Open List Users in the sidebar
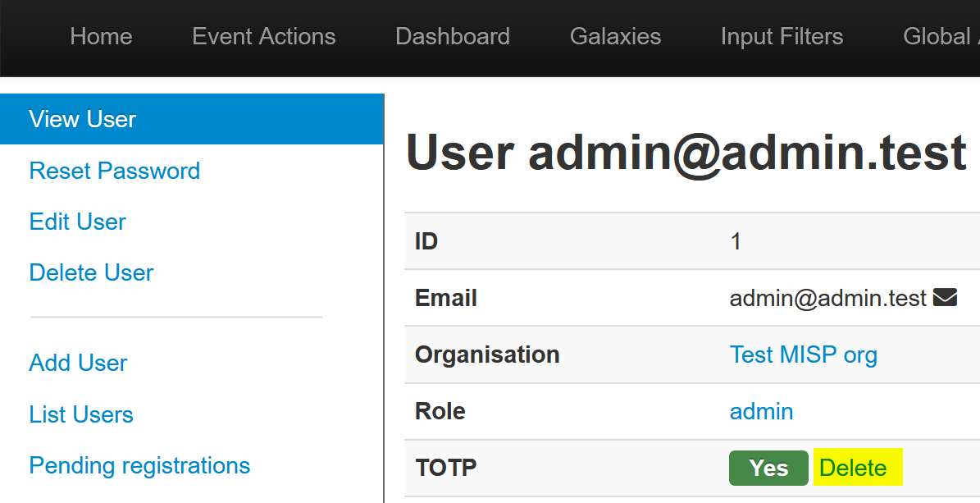This screenshot has height=503, width=980. (x=81, y=414)
